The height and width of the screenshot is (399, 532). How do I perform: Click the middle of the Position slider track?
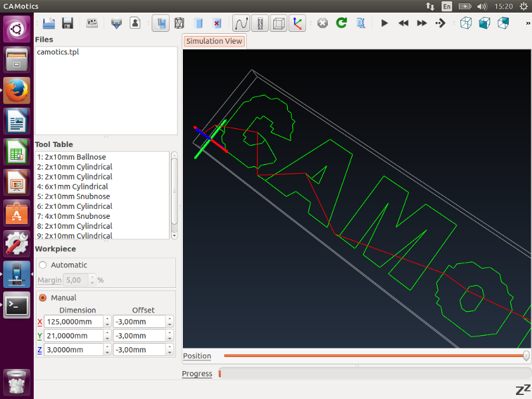375,356
